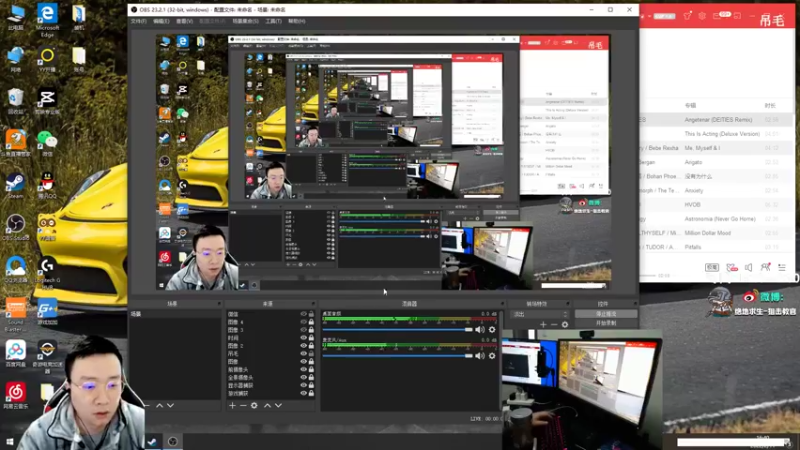800x450 pixels.
Task: Open source properties gear in Sources panel
Action: pos(254,406)
